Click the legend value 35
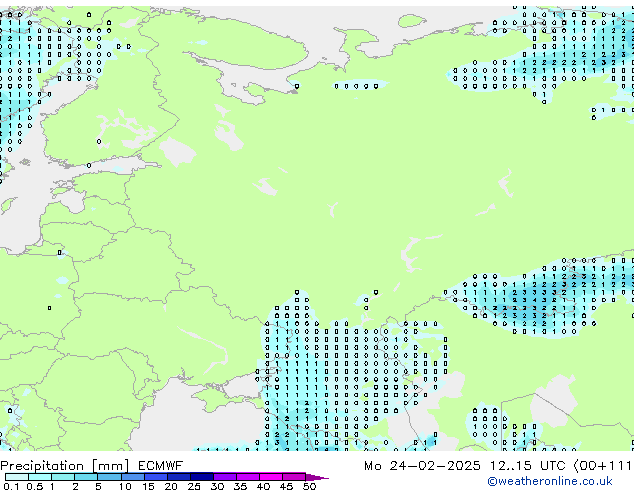634x490 pixels. 240,486
